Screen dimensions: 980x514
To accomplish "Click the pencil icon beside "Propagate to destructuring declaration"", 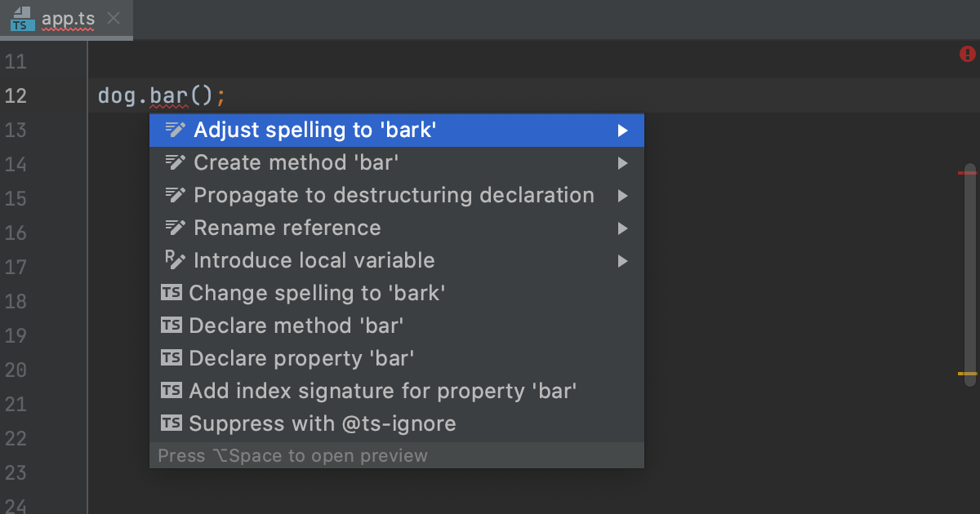I will click(174, 194).
